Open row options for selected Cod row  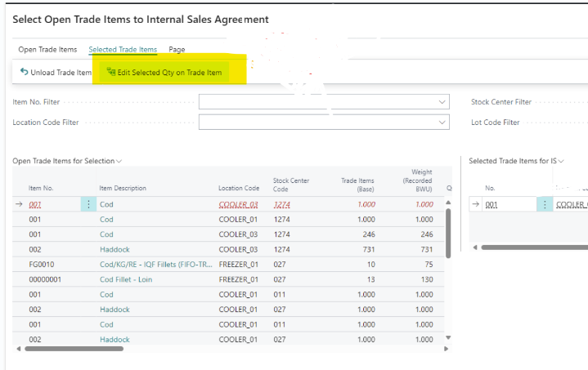88,205
